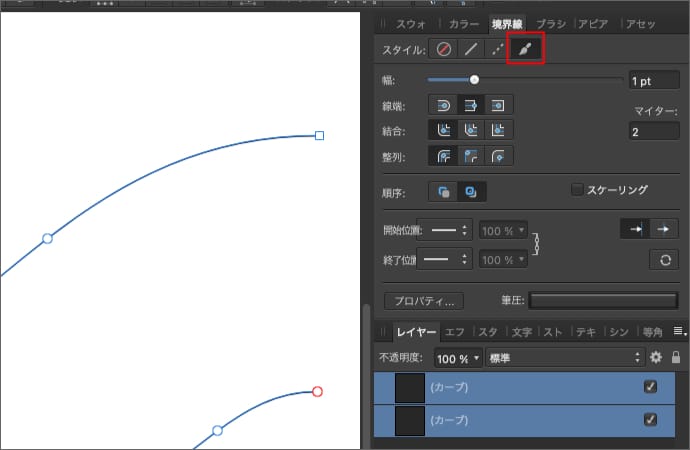Screen dimensions: 690x450
Task: Click the 幅 width slider handle
Action: click(x=474, y=80)
